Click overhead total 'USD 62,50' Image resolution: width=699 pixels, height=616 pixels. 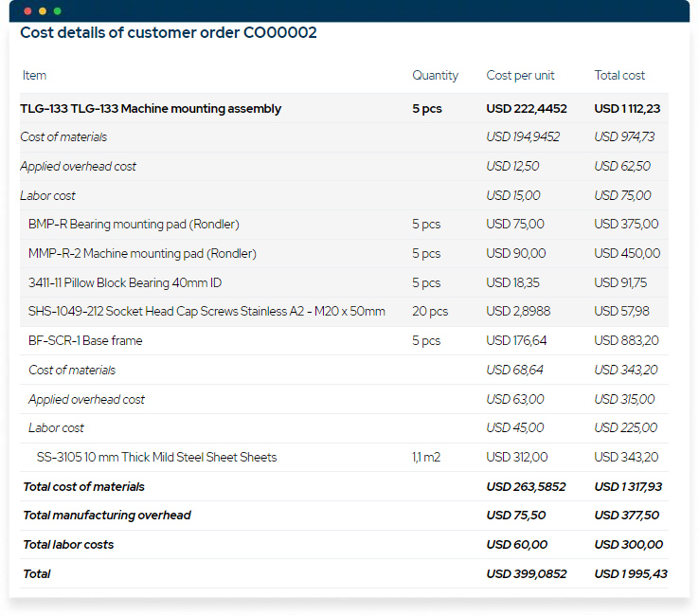click(x=622, y=167)
